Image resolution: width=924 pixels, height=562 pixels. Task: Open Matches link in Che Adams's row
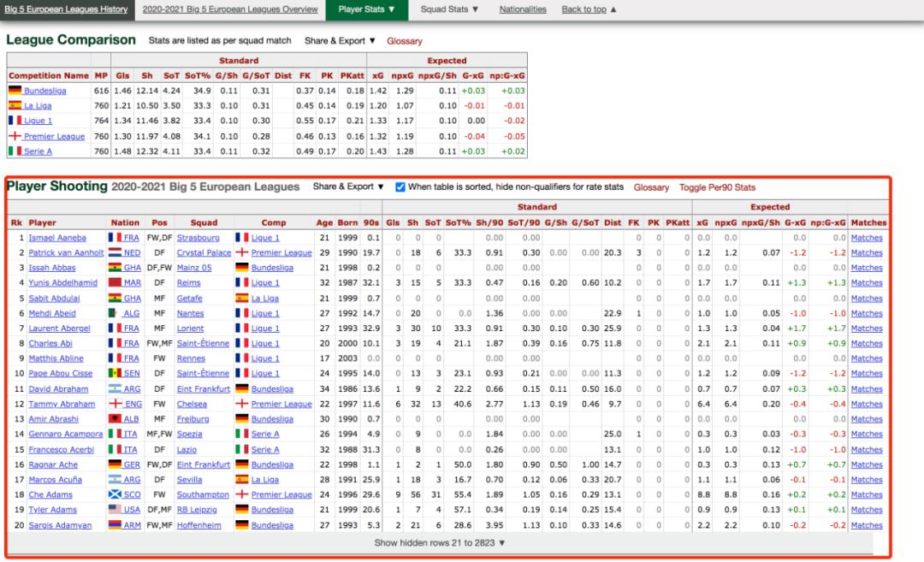coord(866,494)
